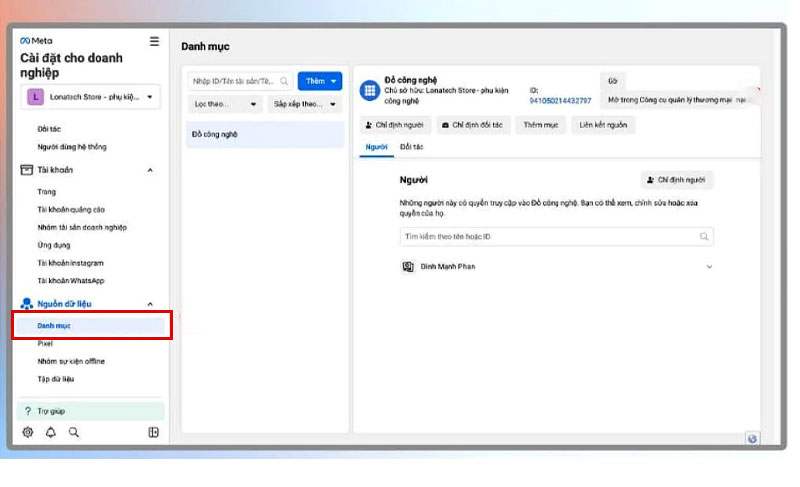This screenshot has height=487, width=800.
Task: Click the sidebar collapse panel icon
Action: (153, 432)
